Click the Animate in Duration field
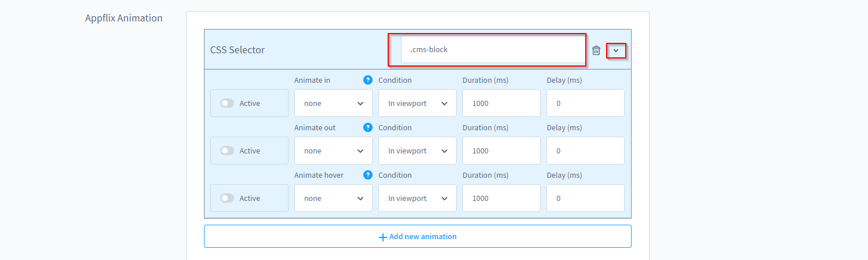Viewport: 868px width, 260px height. 501,103
